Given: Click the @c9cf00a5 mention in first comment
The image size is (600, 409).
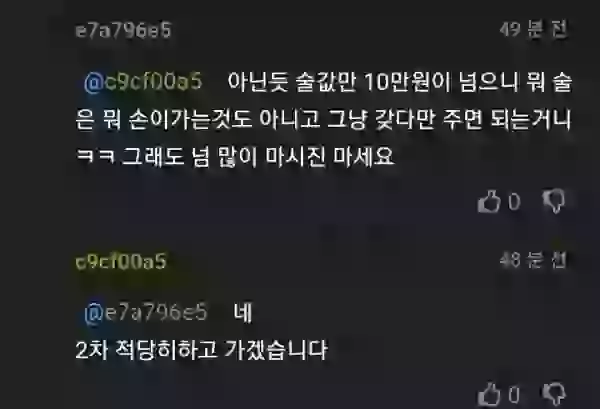Looking at the screenshot, I should (x=143, y=82).
